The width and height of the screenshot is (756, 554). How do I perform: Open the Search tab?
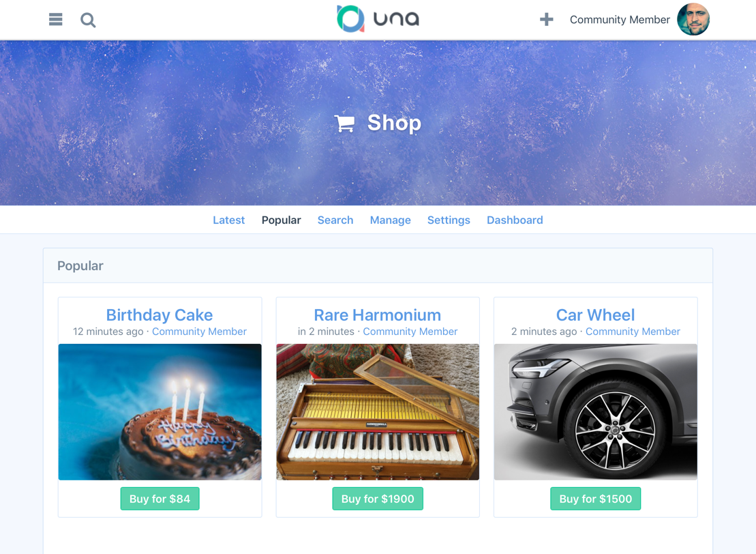click(x=335, y=220)
